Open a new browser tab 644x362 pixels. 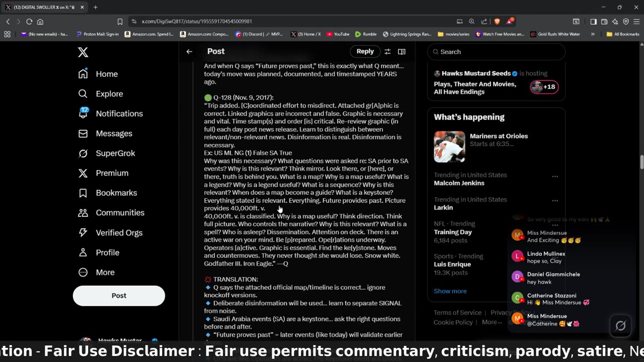[96, 7]
